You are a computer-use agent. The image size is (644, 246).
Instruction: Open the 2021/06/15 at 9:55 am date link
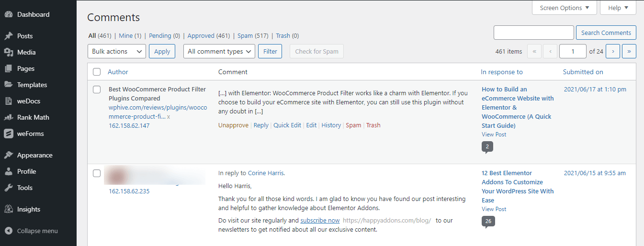(595, 173)
